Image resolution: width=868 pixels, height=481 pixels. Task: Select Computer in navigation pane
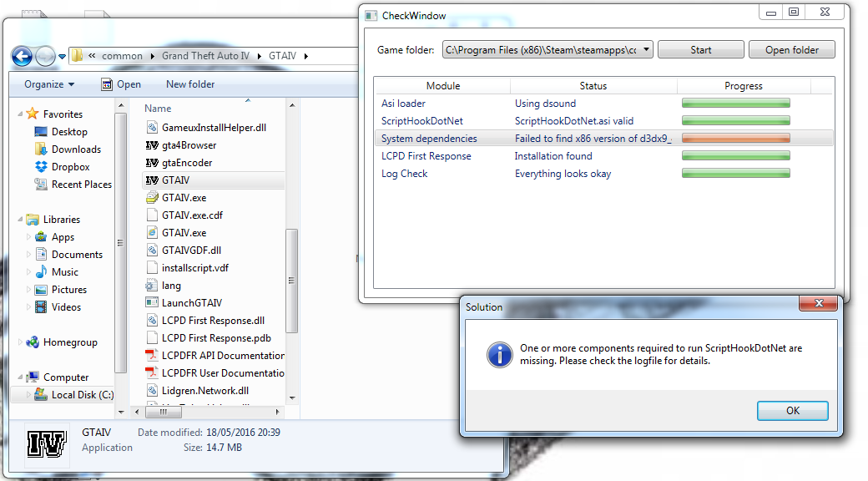(x=66, y=377)
